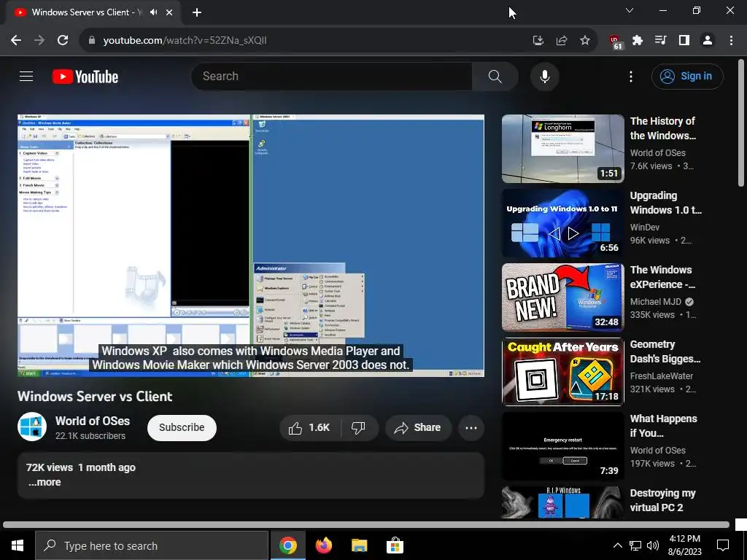Click the address bar URL
The height and width of the screenshot is (560, 747).
pos(185,41)
